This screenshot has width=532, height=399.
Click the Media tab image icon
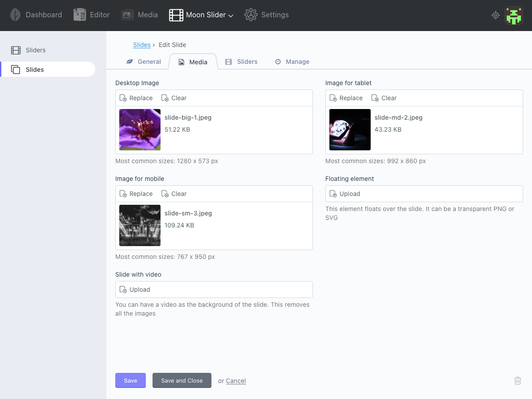point(181,62)
